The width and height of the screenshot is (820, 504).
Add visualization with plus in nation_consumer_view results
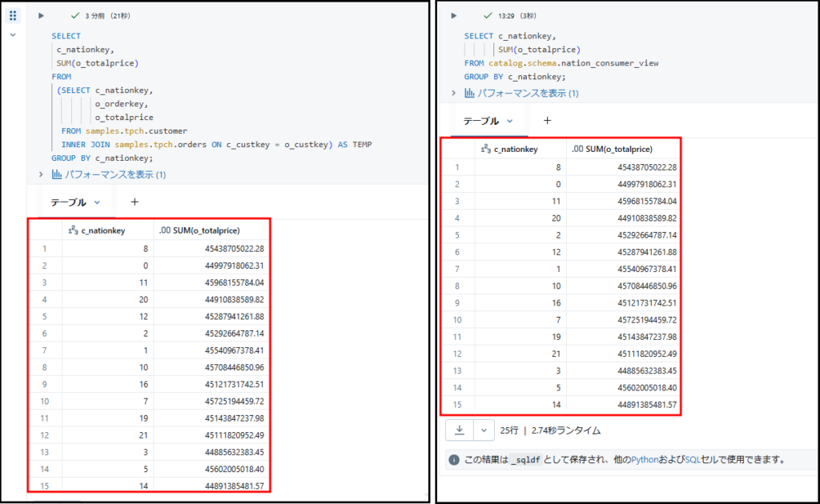click(548, 121)
